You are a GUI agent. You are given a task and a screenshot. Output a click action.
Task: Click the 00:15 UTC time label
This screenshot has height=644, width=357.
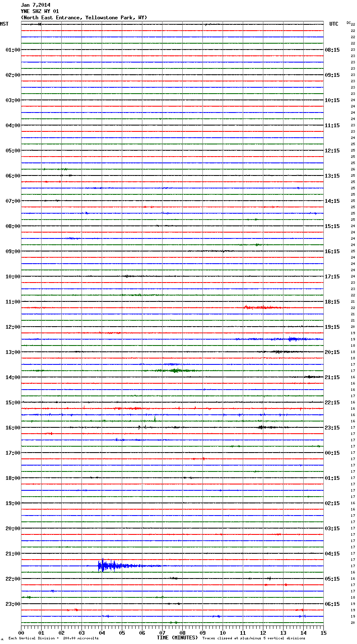click(x=332, y=453)
